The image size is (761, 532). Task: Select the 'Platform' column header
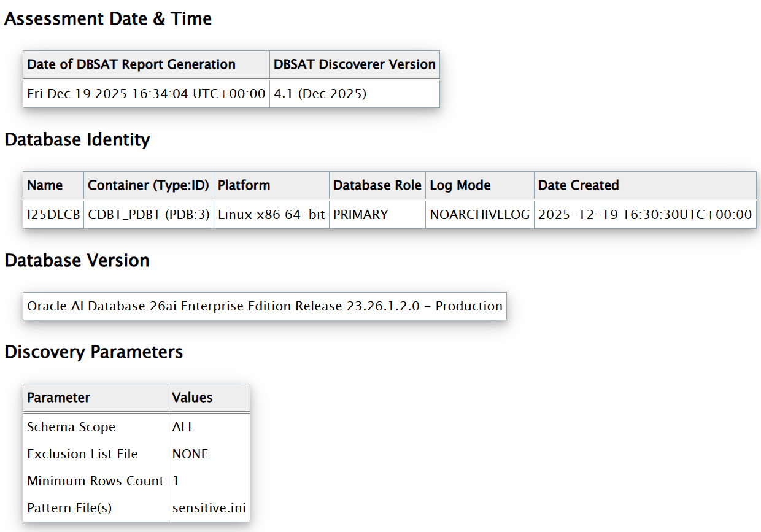tap(271, 185)
